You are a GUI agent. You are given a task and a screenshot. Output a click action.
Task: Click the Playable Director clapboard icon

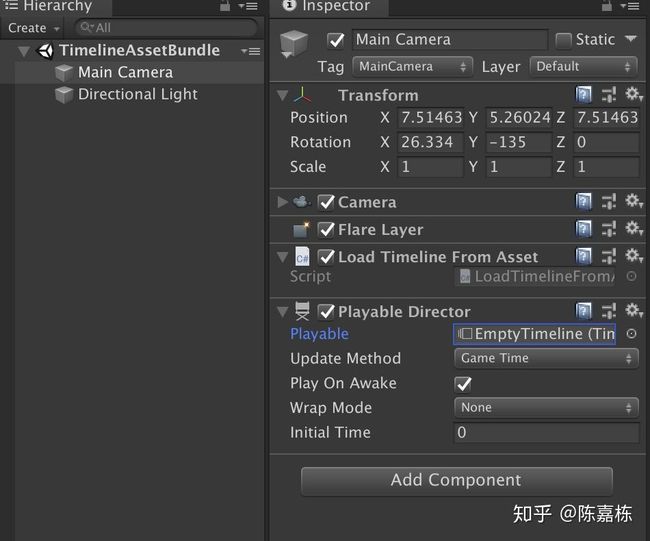click(x=302, y=311)
